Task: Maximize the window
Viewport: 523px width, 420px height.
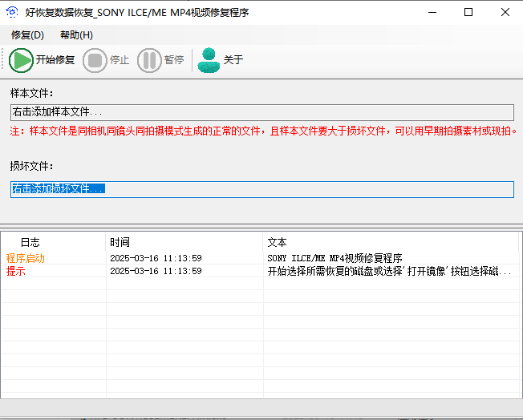Action: (468, 12)
